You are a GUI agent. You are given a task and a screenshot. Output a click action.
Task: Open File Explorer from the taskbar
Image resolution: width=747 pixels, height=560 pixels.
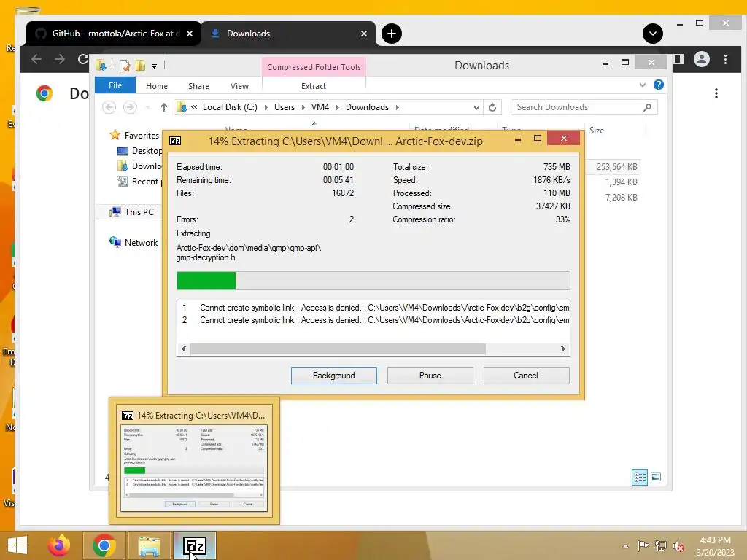click(x=149, y=545)
